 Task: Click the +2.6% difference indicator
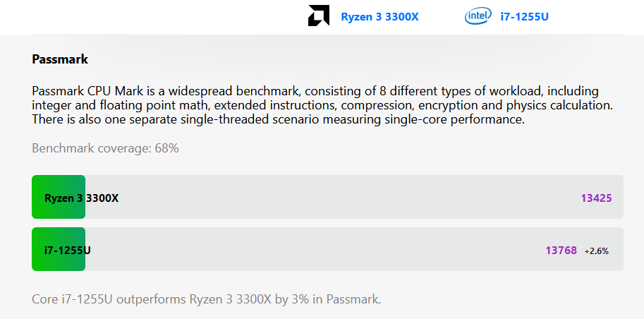(596, 251)
